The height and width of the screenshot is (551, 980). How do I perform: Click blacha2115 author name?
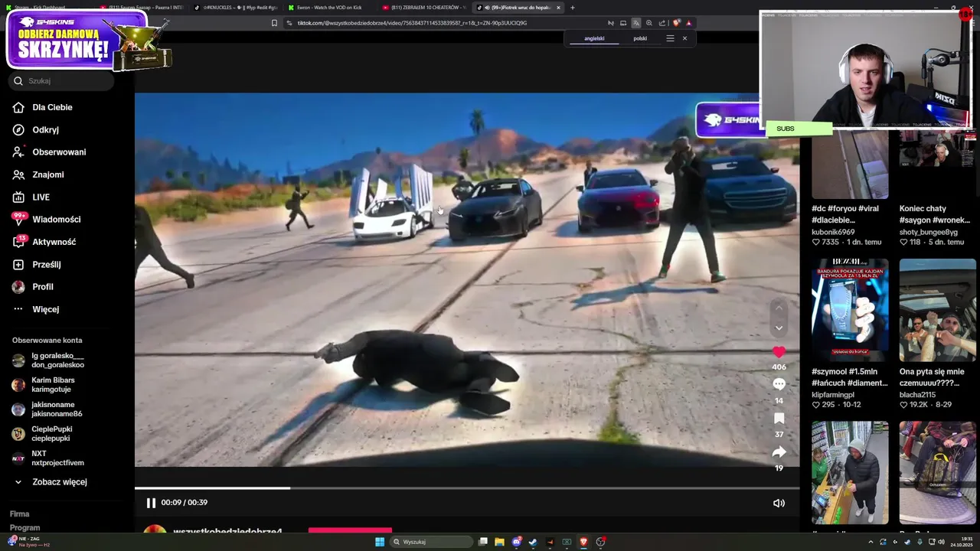917,395
